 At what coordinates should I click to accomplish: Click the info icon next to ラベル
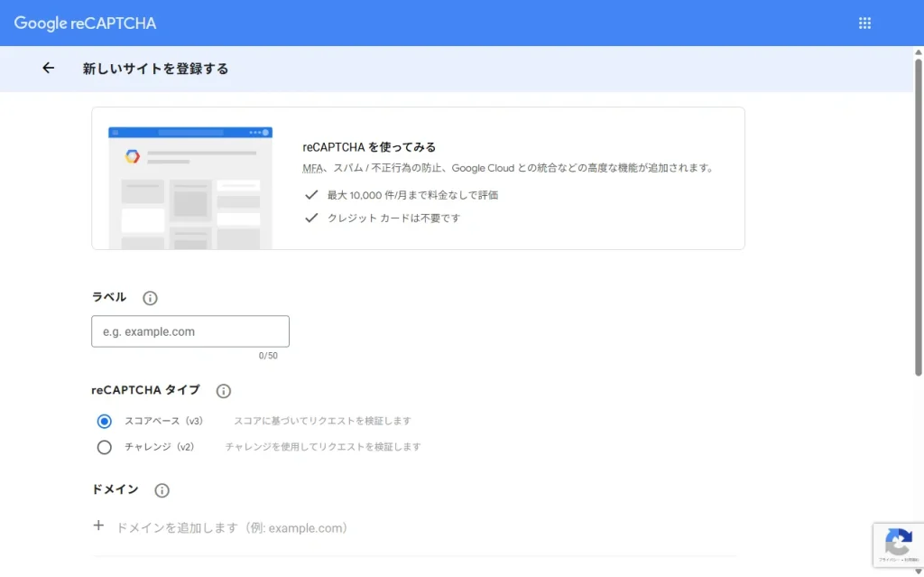(x=151, y=298)
